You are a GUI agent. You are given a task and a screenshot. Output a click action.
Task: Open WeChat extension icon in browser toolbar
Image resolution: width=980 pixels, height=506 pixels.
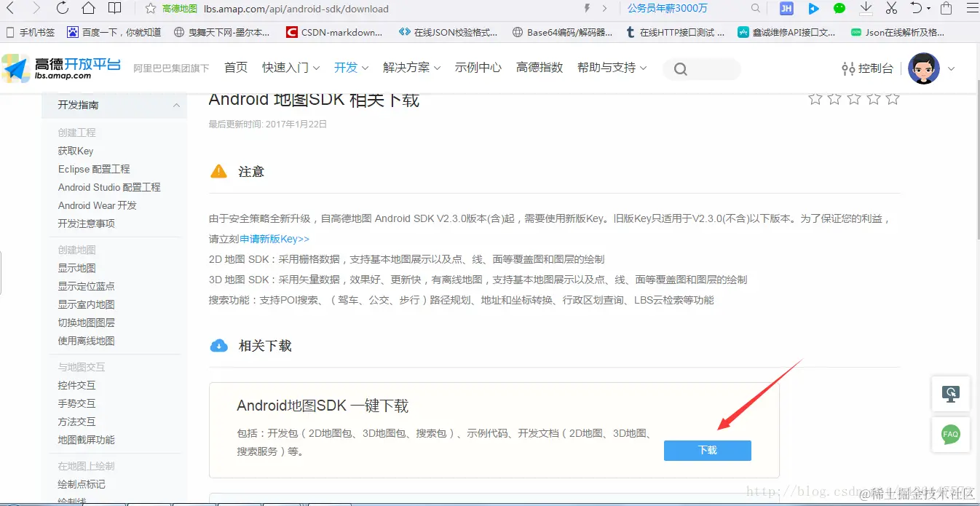pos(839,9)
